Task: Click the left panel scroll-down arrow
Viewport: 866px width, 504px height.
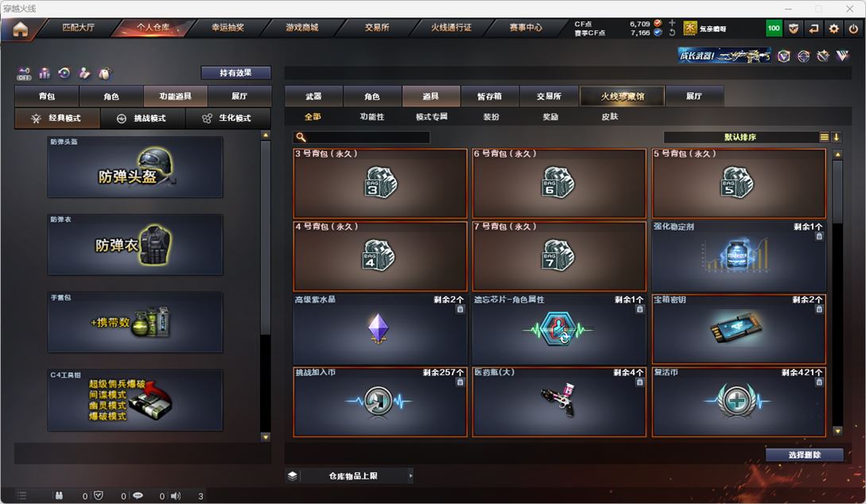Action: pos(266,437)
